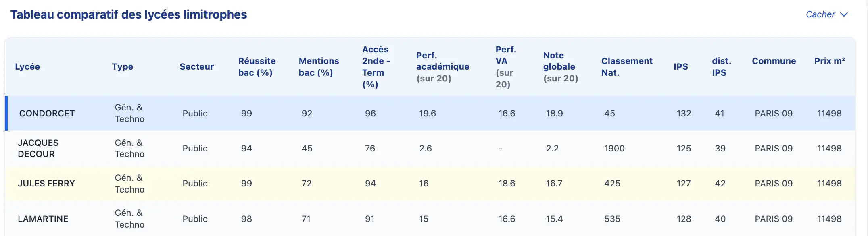
Task: Sort by the IPS column header
Action: 681,66
